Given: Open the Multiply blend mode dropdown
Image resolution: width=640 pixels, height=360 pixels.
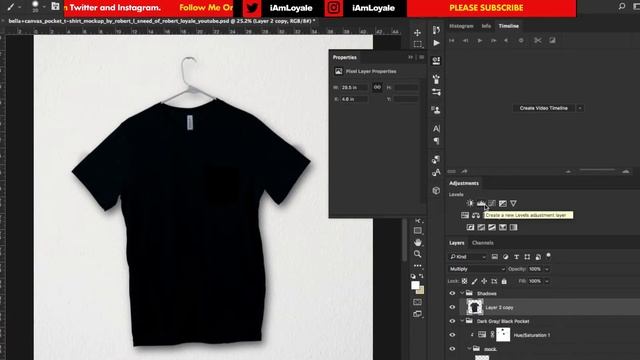Looking at the screenshot, I should pos(477,269).
